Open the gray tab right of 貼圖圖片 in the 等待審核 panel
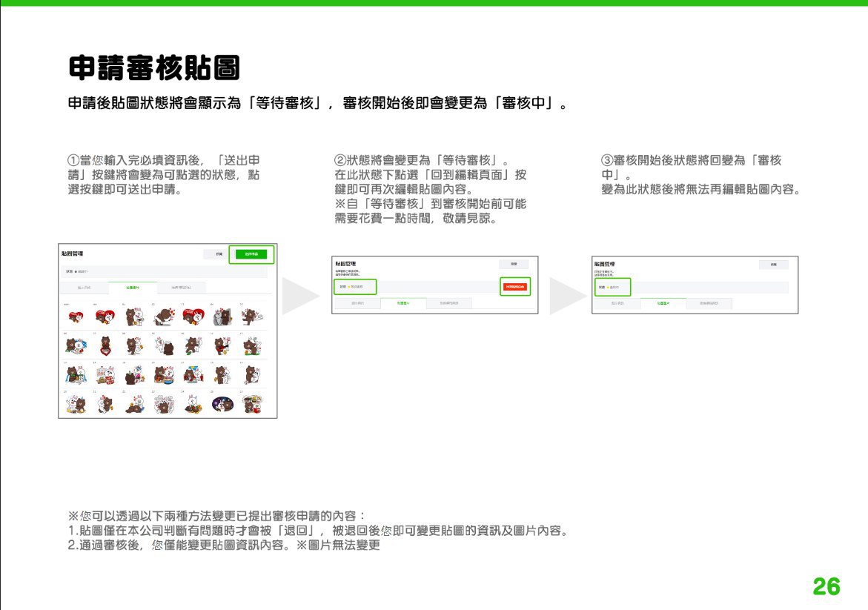Screen dimensions: 868x610 pos(449,303)
